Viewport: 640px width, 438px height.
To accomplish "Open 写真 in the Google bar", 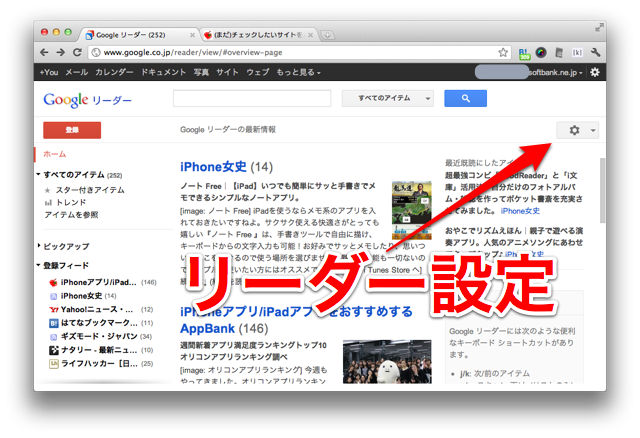I will pos(201,72).
